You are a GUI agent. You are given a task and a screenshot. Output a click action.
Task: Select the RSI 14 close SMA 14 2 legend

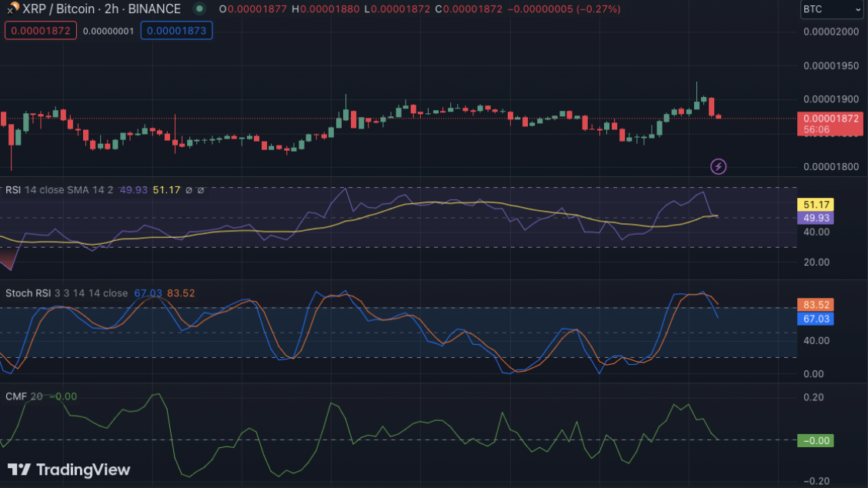point(59,190)
